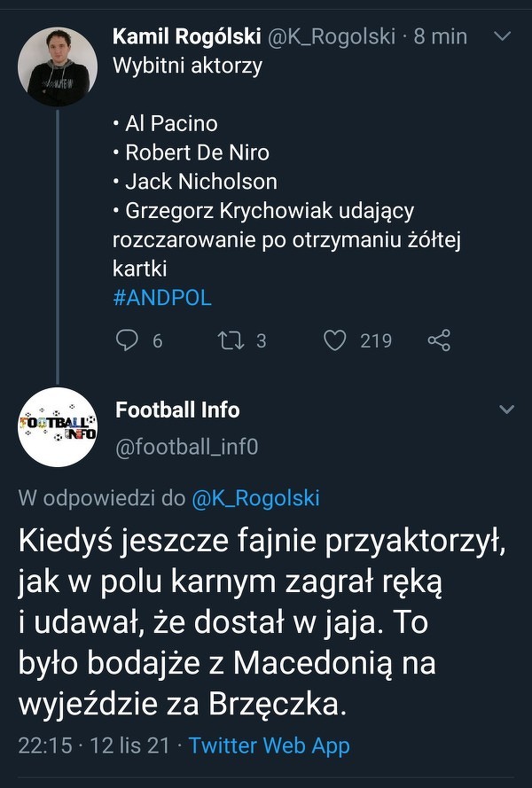Open Kamil Rogólski display name
This screenshot has height=788, width=532.
(186, 36)
